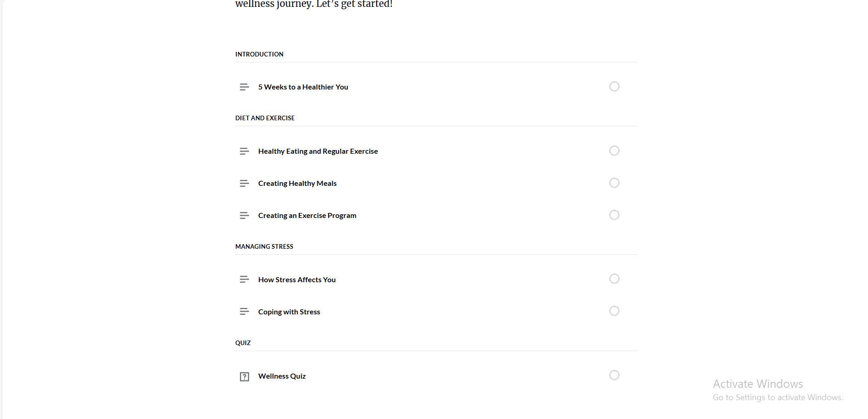
Task: Click the progress circle for 5 Weeks to a Healthier You
Action: point(614,86)
